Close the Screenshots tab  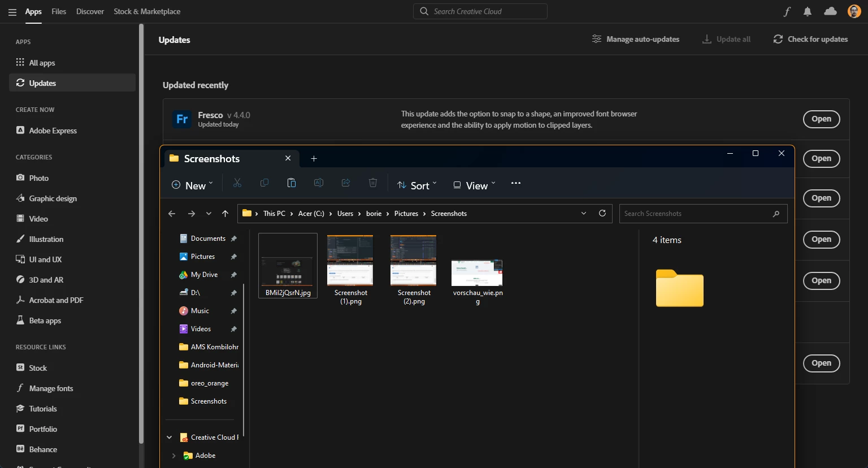(288, 158)
